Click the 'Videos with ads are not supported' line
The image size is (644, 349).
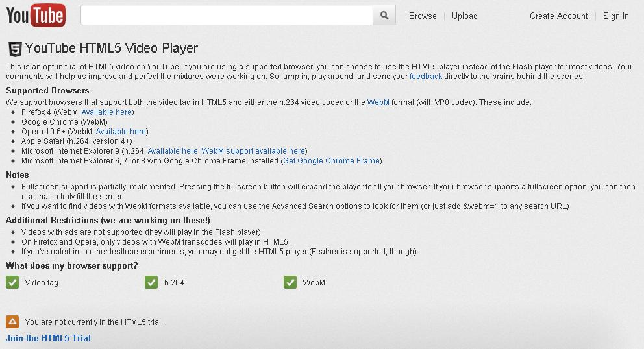pos(141,232)
